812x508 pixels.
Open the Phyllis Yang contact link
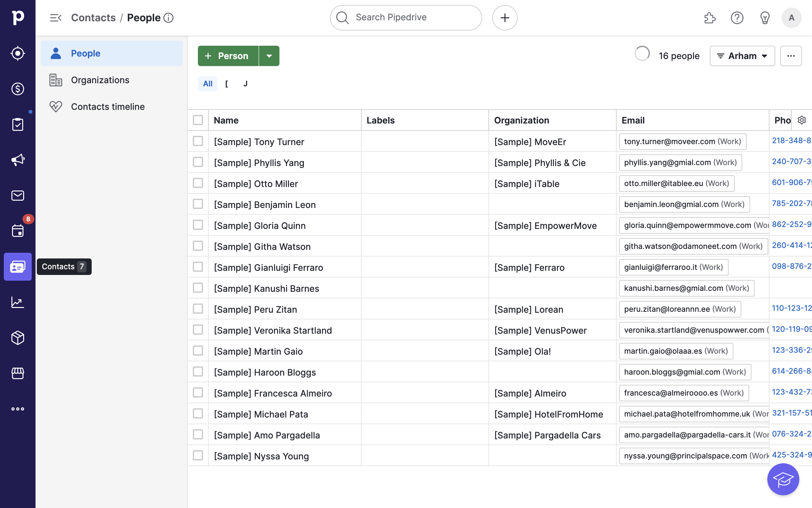coord(259,163)
